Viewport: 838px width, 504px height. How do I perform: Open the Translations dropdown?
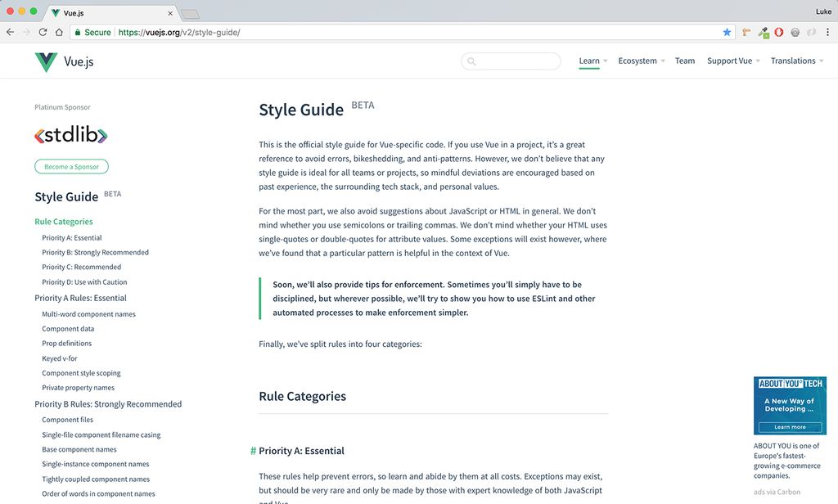point(792,61)
